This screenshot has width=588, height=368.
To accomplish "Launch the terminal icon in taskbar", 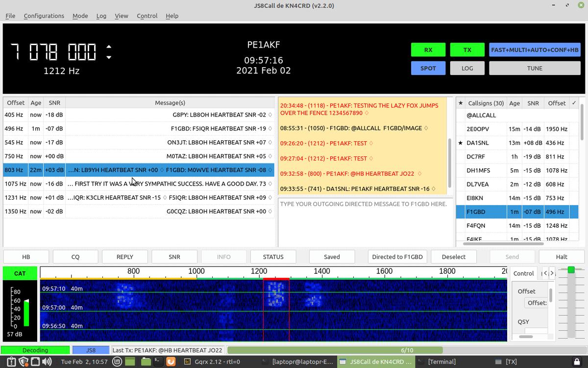I will 158,362.
